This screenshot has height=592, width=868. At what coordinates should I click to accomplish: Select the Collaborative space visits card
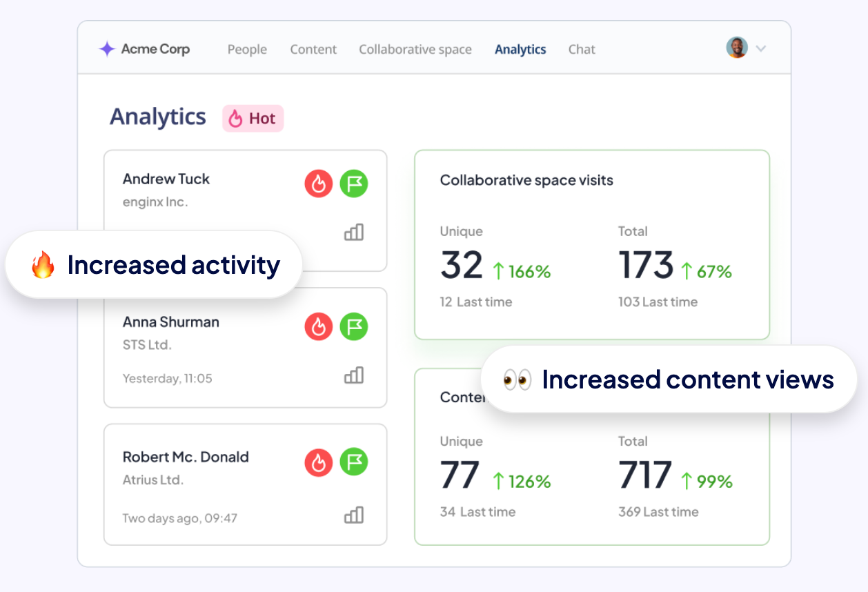(591, 245)
